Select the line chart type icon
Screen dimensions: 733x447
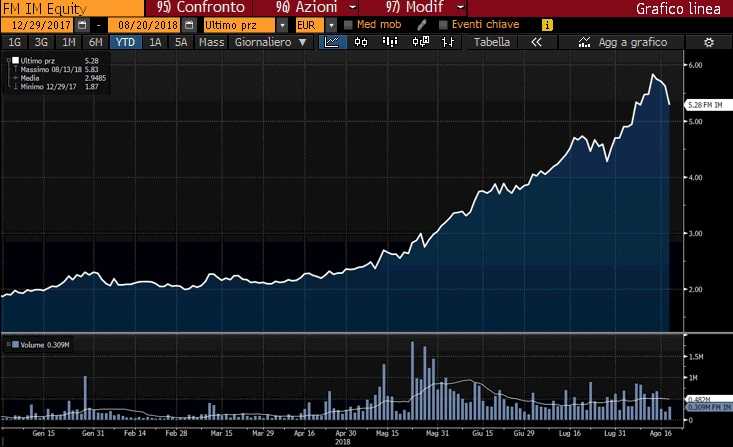[332, 42]
